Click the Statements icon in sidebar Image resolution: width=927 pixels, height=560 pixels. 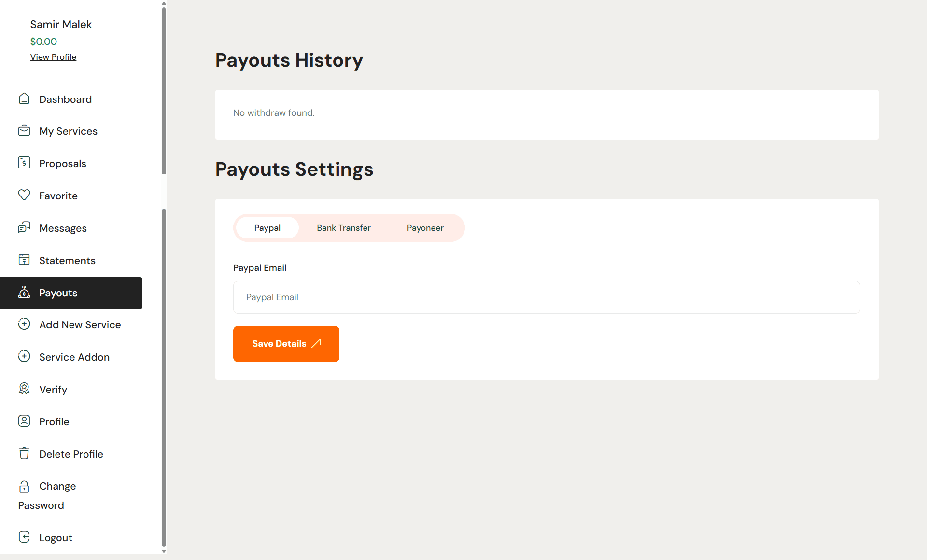point(24,260)
